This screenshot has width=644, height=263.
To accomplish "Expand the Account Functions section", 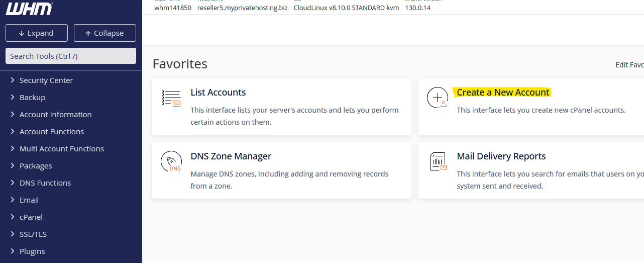I will (x=51, y=132).
